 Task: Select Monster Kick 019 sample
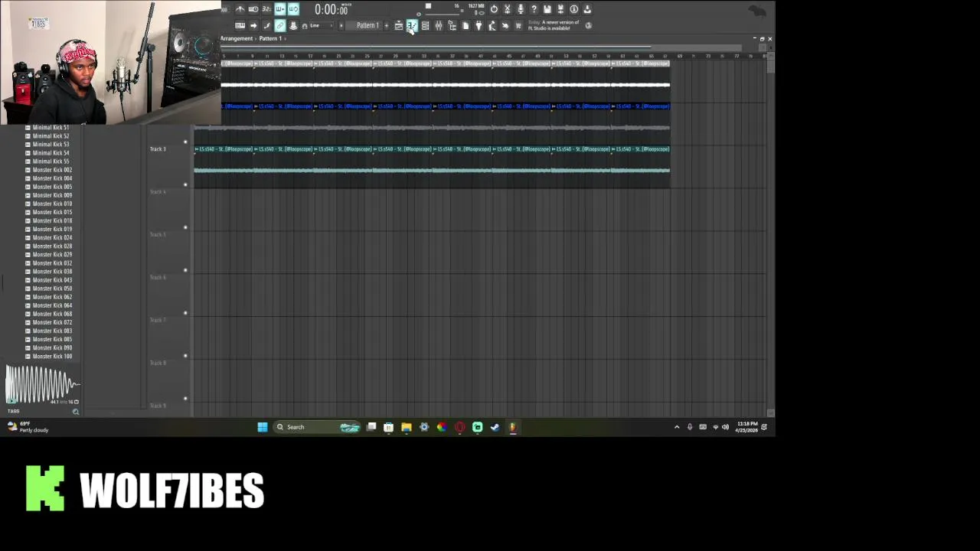click(x=52, y=229)
